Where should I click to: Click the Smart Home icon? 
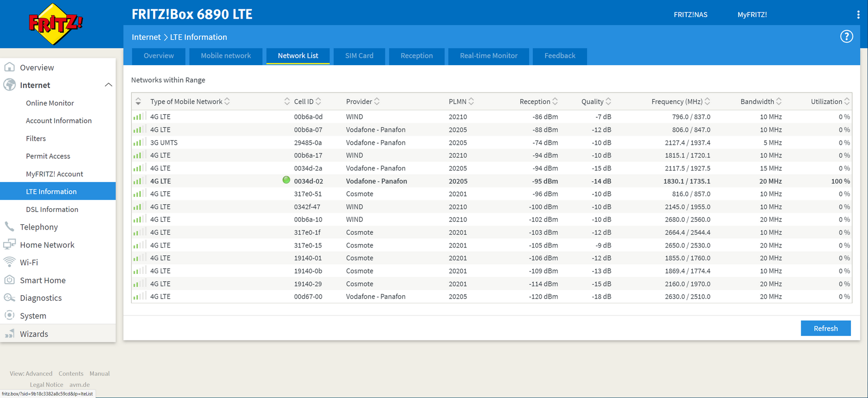9,280
